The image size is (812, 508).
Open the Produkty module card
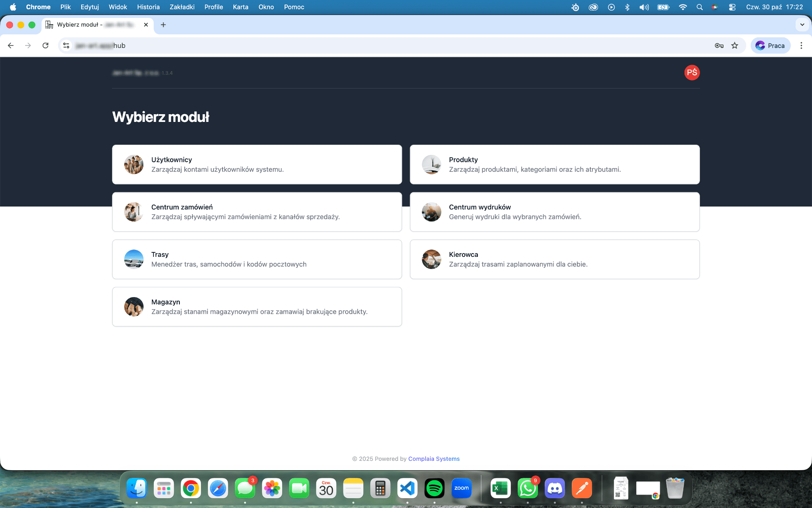(555, 165)
